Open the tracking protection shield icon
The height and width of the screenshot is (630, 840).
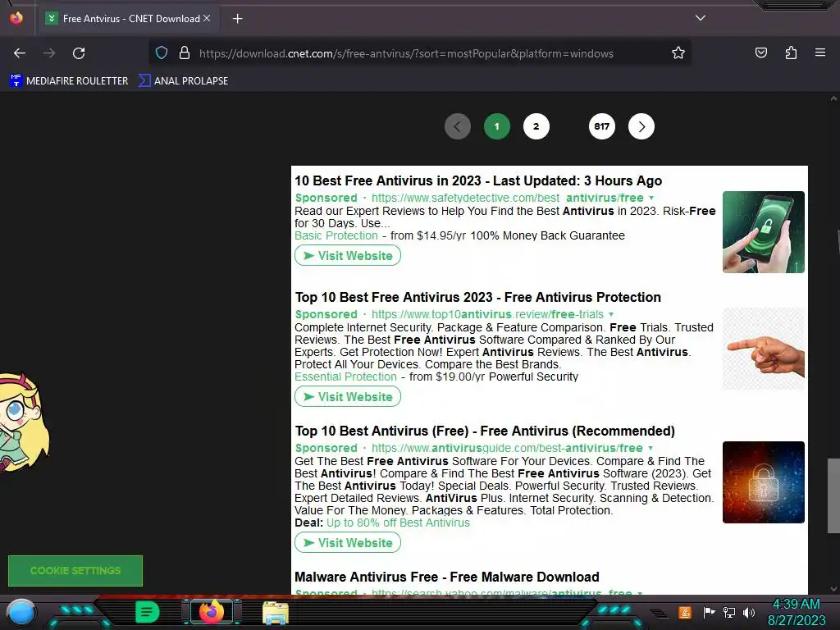(x=162, y=52)
